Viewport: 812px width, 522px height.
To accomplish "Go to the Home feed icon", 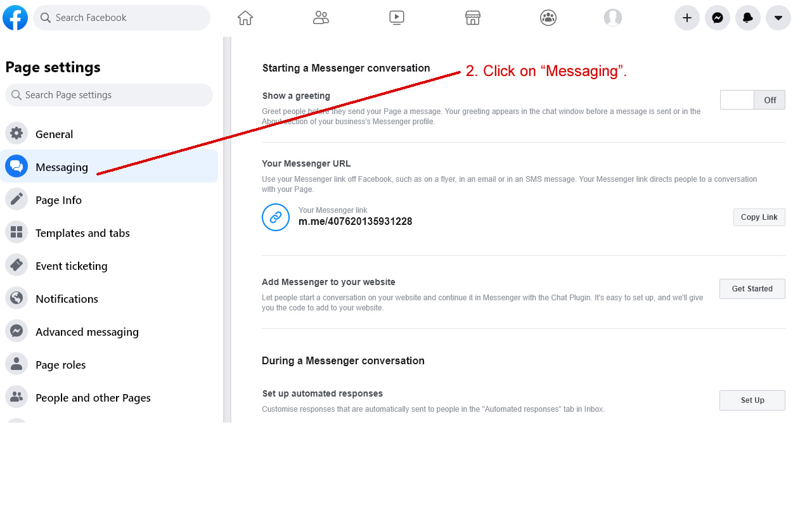I will [245, 18].
